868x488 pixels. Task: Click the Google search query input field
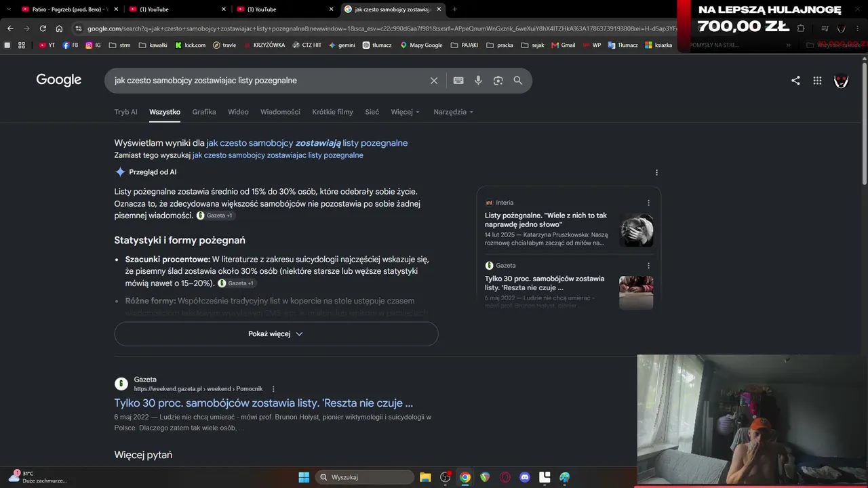pos(270,81)
